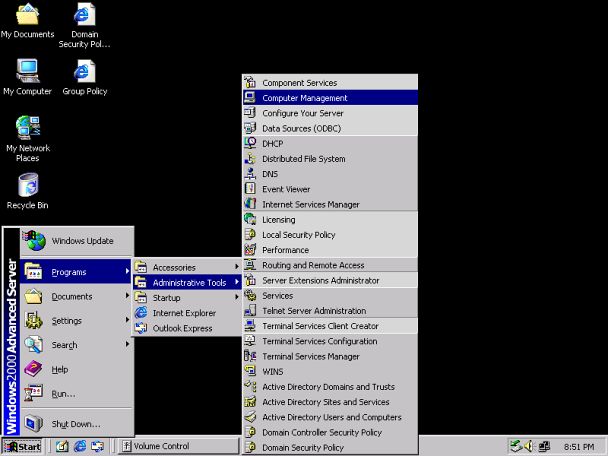
Task: Click the Distributed File System icon
Action: [250, 159]
